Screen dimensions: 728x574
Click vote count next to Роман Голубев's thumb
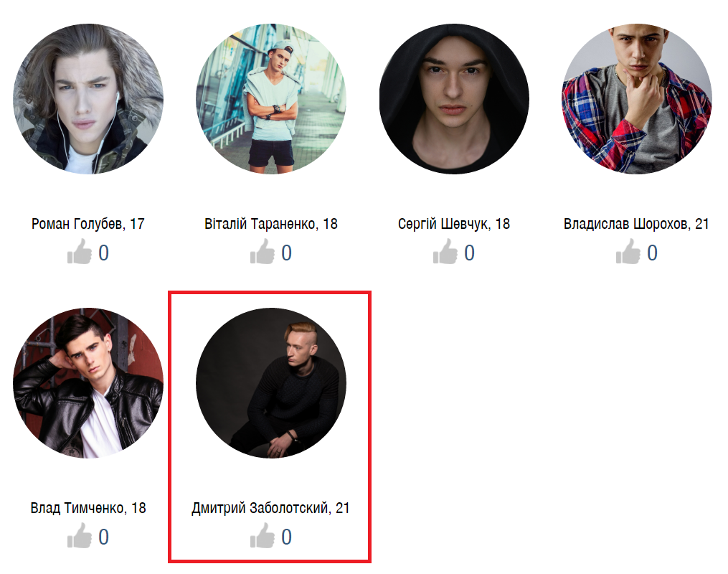click(103, 253)
